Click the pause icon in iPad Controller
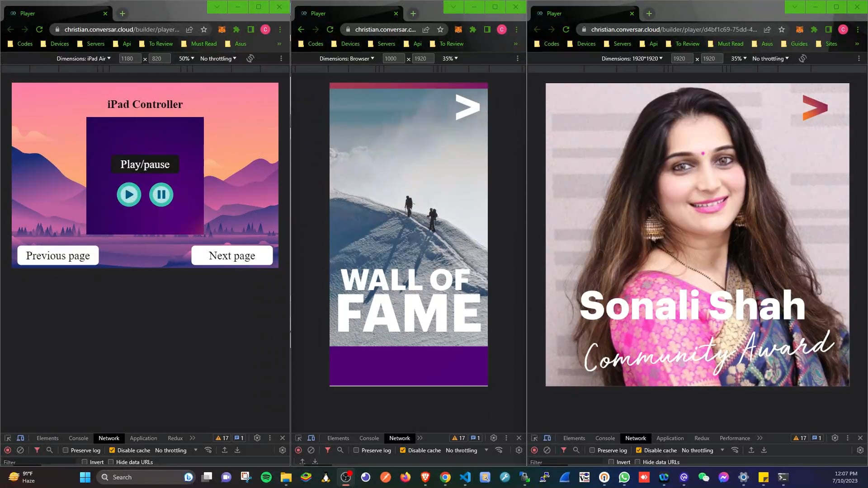This screenshot has height=488, width=868. coord(161,195)
